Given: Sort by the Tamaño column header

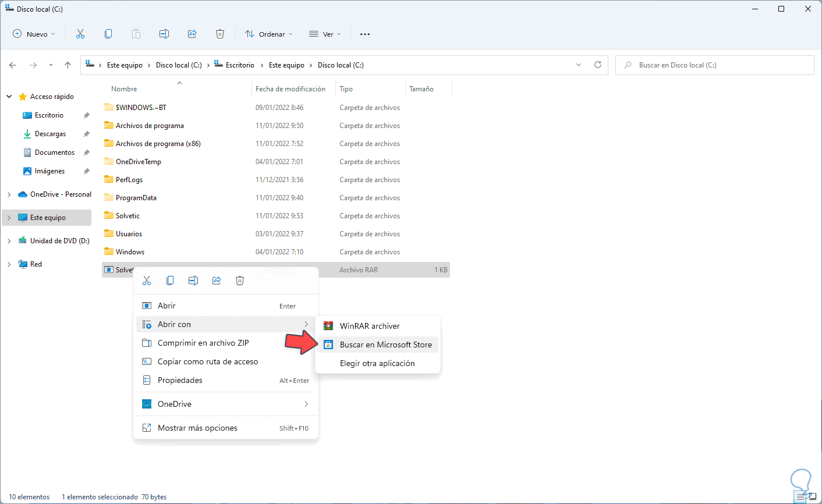Looking at the screenshot, I should click(x=421, y=89).
